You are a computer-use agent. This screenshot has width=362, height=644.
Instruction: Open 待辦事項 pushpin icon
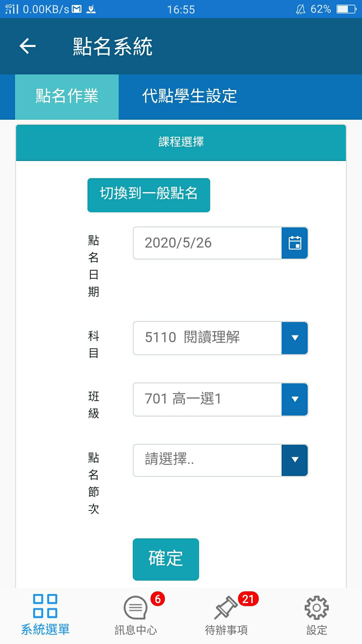[226, 607]
